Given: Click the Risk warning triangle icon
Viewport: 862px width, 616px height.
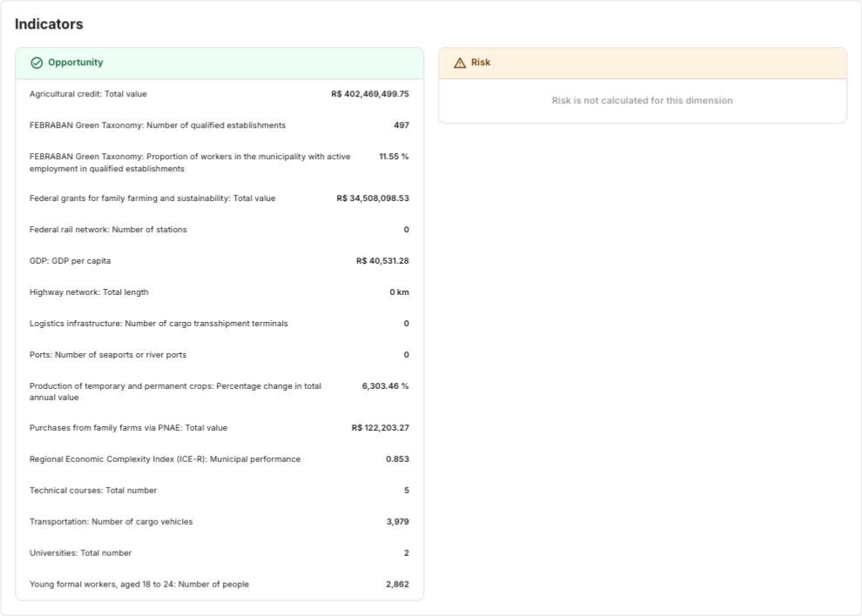Looking at the screenshot, I should [459, 62].
